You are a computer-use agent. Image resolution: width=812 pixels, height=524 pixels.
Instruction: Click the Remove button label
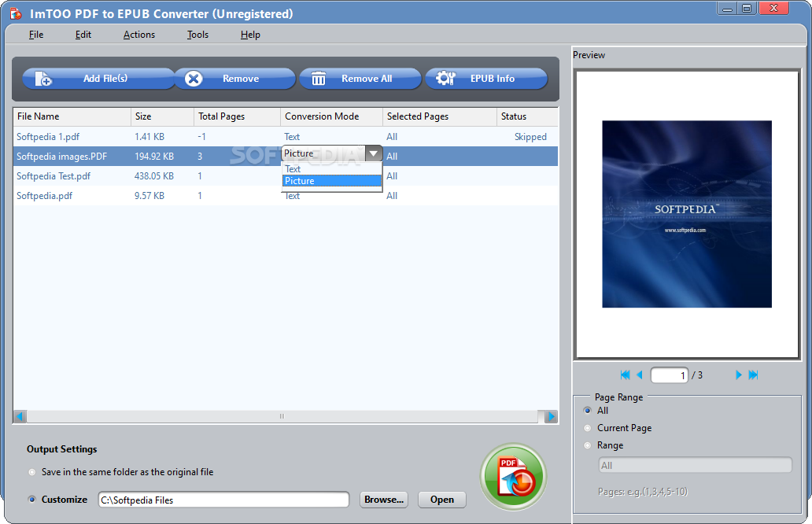(x=240, y=79)
